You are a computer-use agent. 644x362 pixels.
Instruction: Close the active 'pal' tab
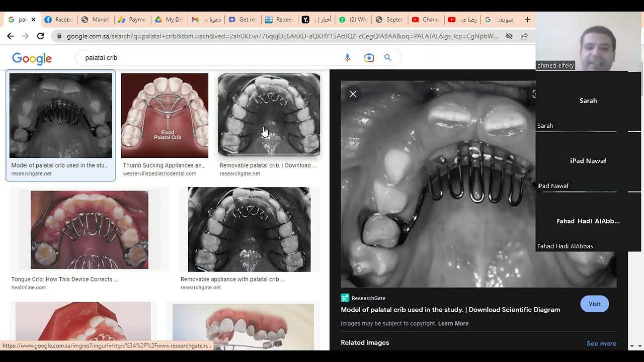click(x=33, y=20)
